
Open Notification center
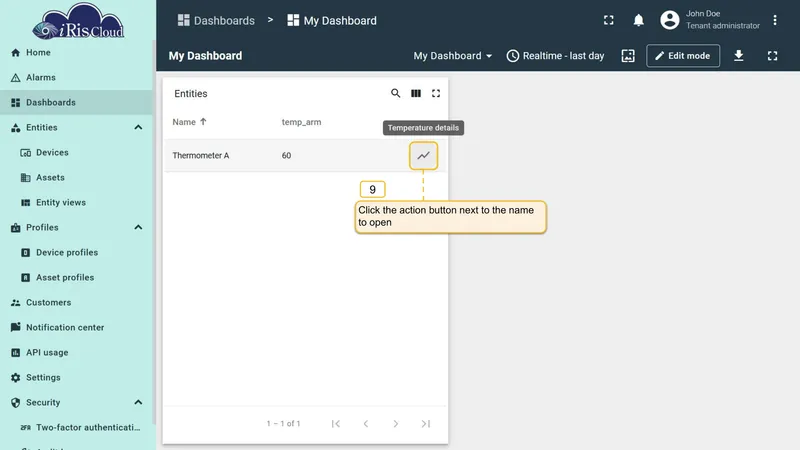click(77, 328)
